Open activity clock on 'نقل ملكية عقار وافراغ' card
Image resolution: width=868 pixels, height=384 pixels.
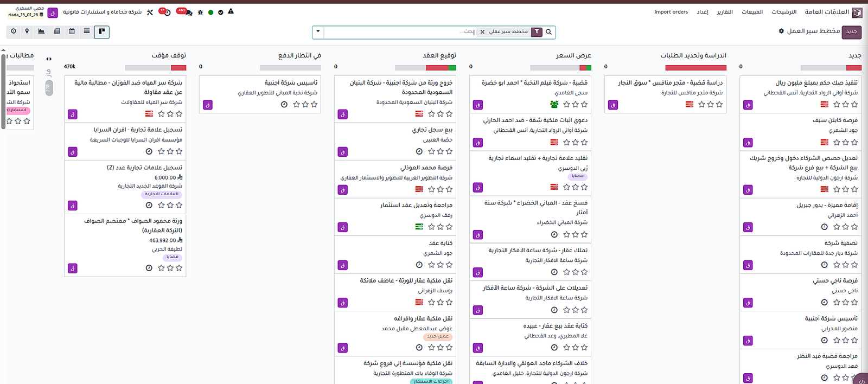coord(419,348)
